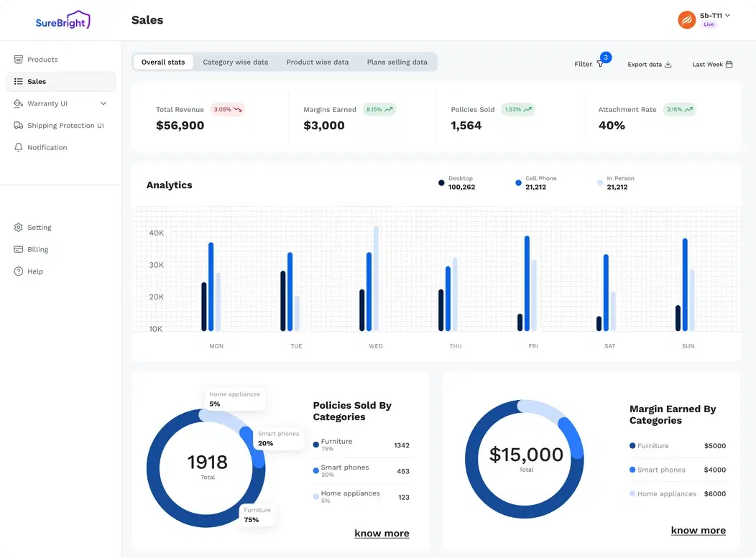This screenshot has width=756, height=558.
Task: Click the Total Revenue downward trend arrow
Action: pos(238,109)
